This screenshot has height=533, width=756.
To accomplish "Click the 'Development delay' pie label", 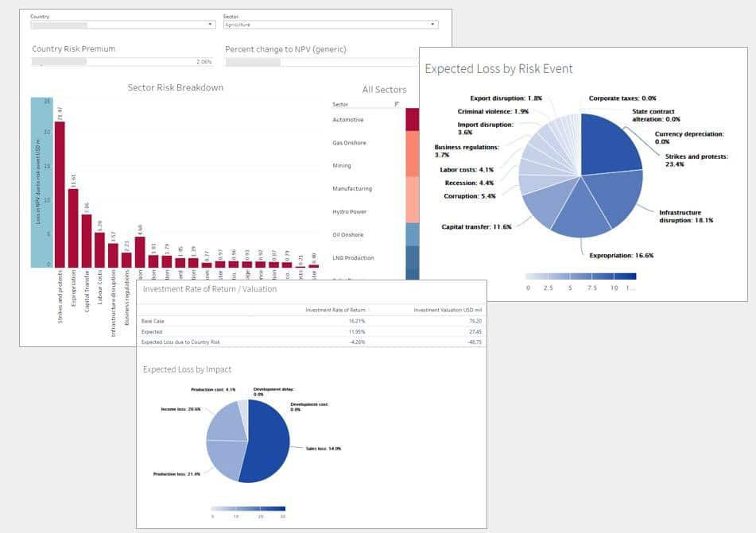I will point(273,392).
